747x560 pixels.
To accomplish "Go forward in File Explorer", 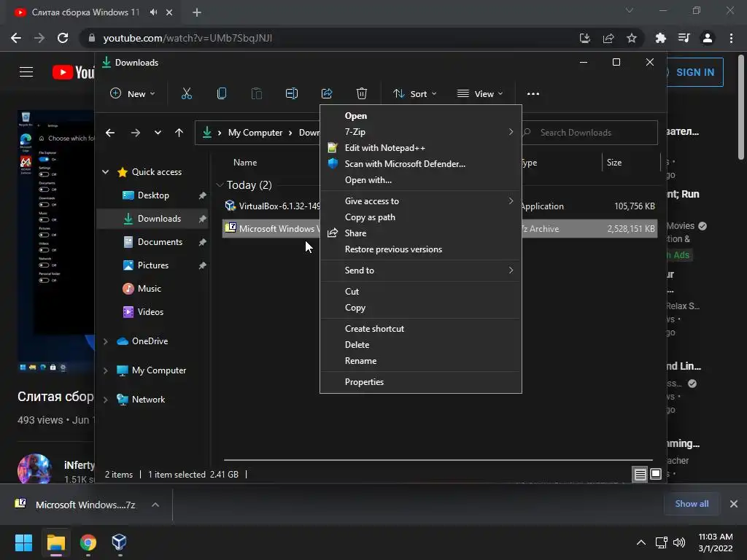I will click(135, 133).
